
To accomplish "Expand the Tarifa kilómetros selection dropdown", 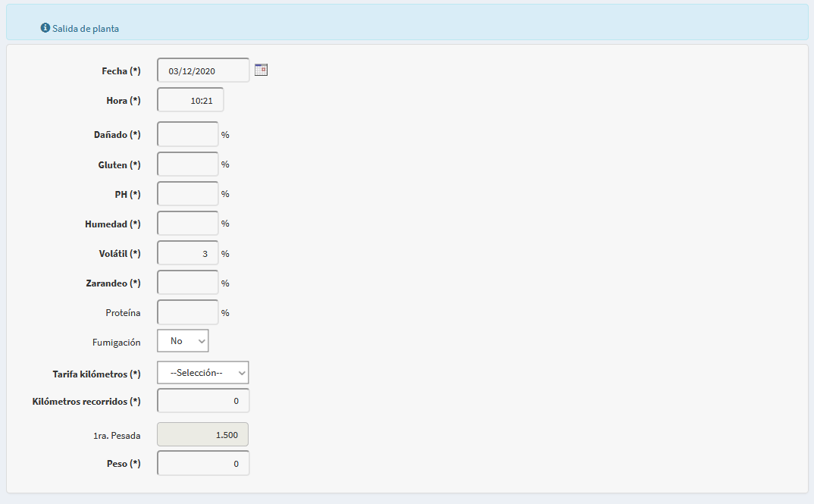I will pos(202,373).
